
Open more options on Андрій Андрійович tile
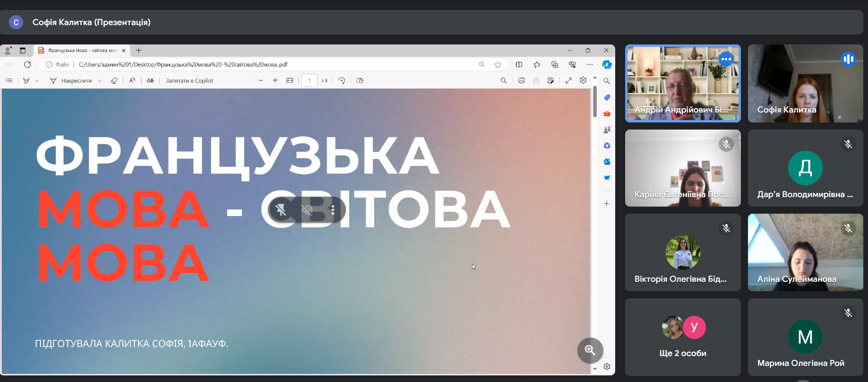pos(726,59)
